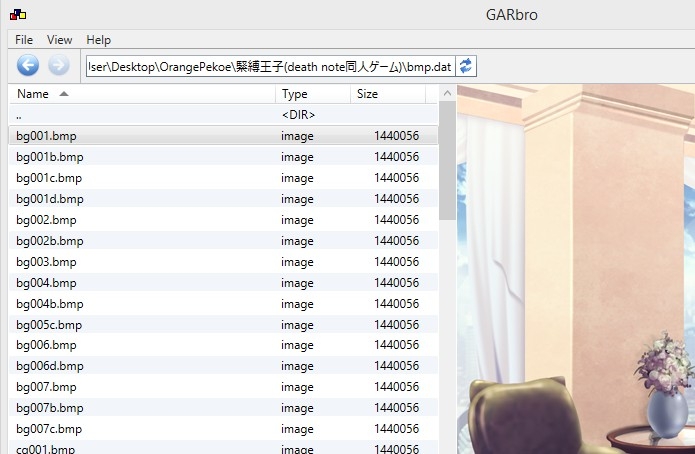
Task: Select file bg001.bmp
Action: 223,136
